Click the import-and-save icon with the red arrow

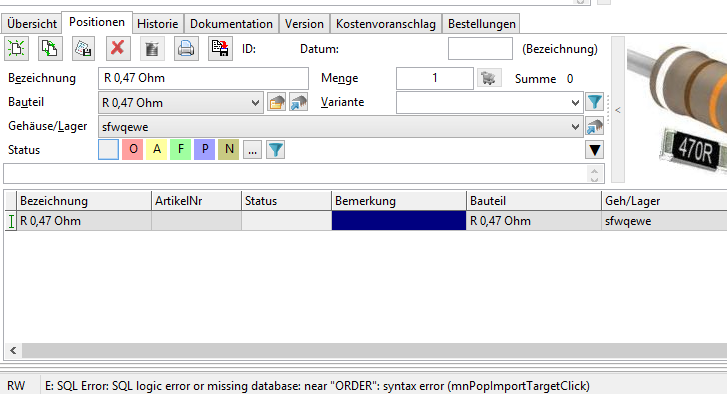click(x=220, y=49)
